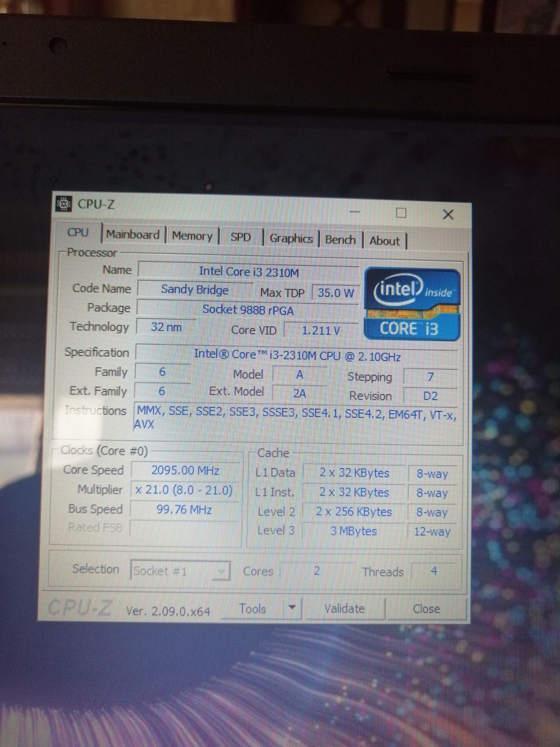Switch to the SPD tab
The width and height of the screenshot is (560, 747).
pyautogui.click(x=240, y=237)
